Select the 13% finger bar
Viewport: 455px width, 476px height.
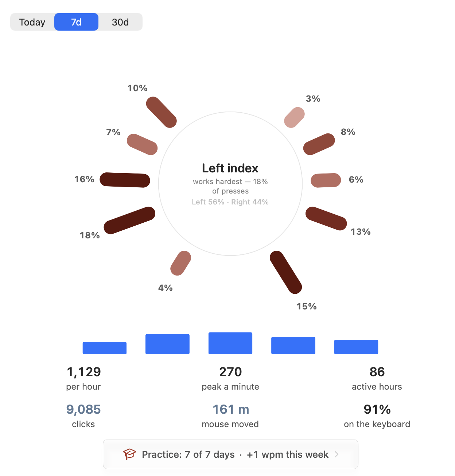pos(326,219)
